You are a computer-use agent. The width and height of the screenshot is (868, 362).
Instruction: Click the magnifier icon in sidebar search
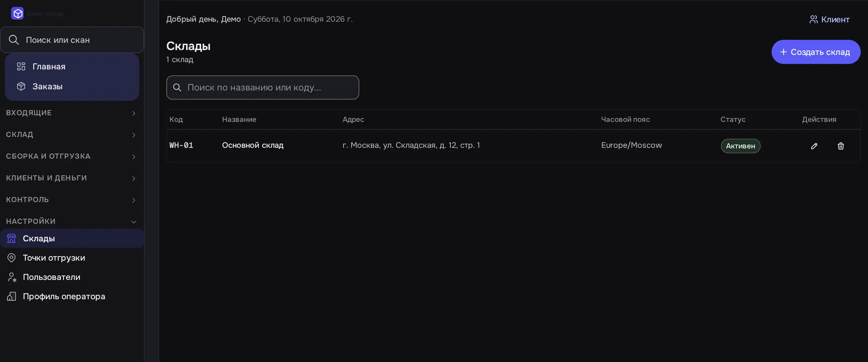tap(14, 40)
